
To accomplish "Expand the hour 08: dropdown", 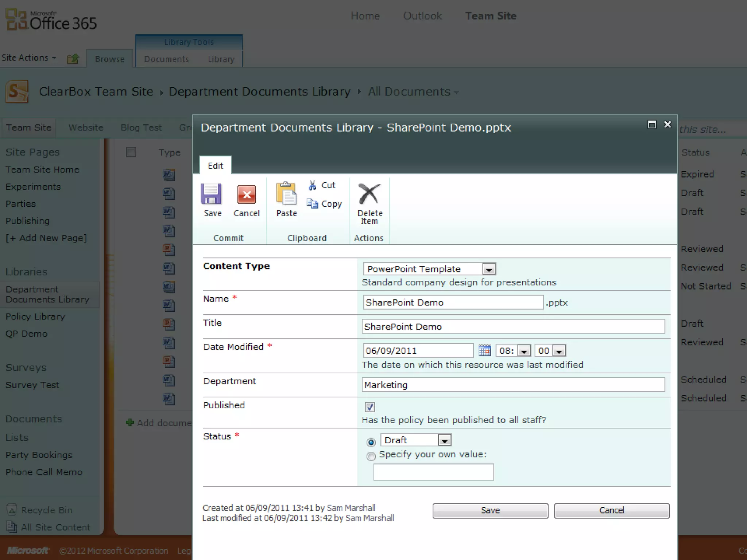I will (524, 351).
